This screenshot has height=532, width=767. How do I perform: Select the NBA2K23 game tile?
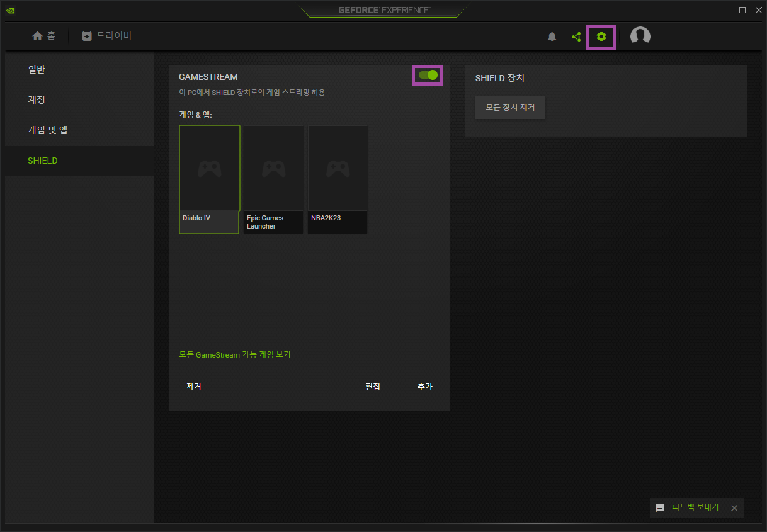tap(338, 179)
